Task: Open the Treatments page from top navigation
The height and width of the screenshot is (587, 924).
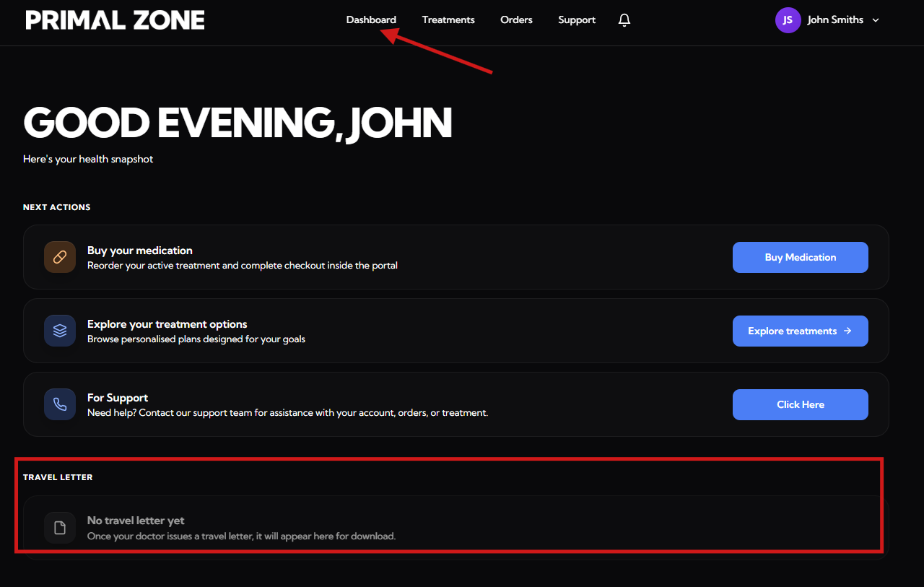Action: 448,20
